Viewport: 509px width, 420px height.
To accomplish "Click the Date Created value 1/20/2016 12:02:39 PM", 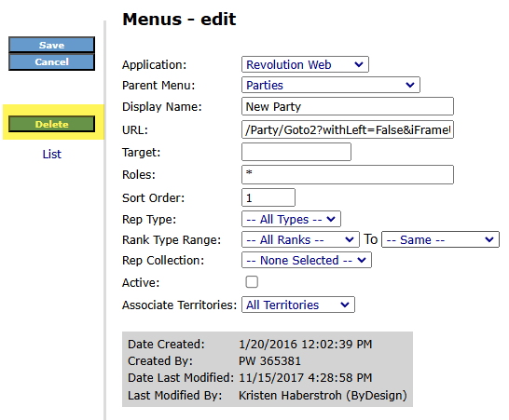I will 305,345.
